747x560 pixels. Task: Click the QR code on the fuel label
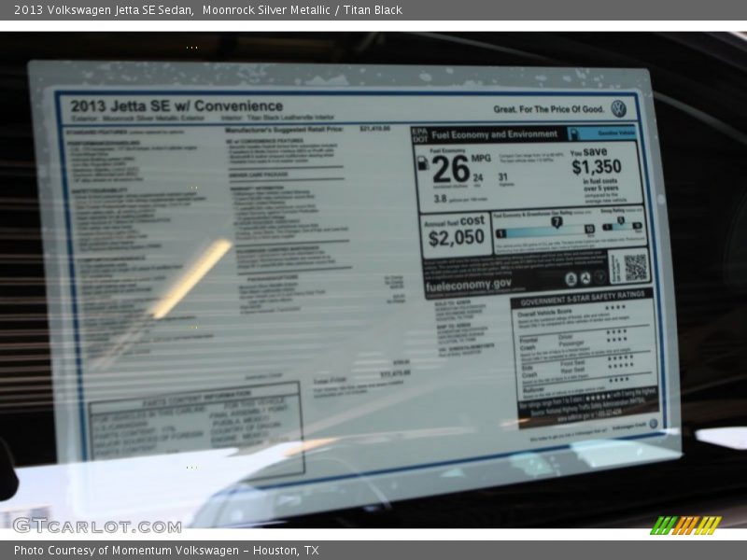click(636, 267)
